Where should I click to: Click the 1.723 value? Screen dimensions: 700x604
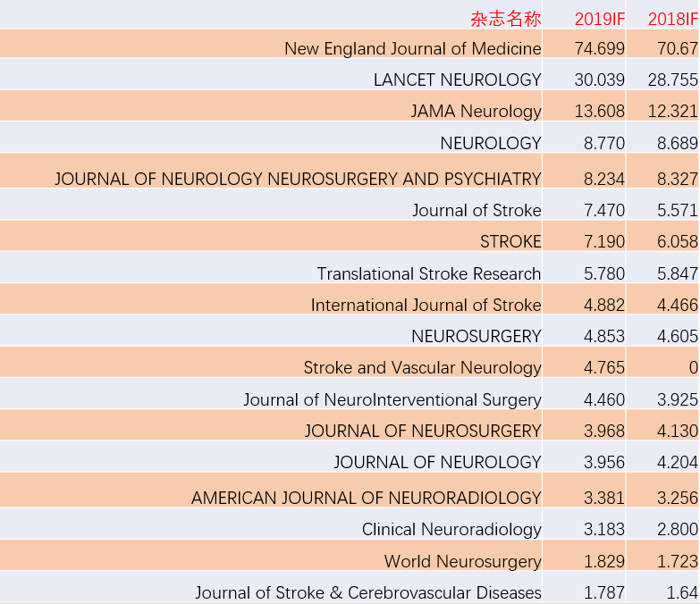tap(678, 562)
